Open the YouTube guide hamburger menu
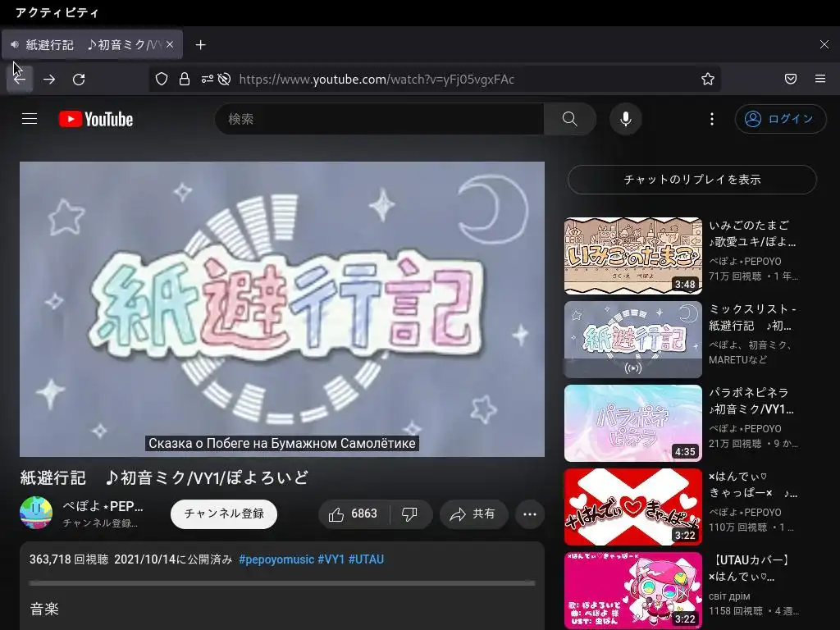Screen dimensions: 840x630 [30, 119]
